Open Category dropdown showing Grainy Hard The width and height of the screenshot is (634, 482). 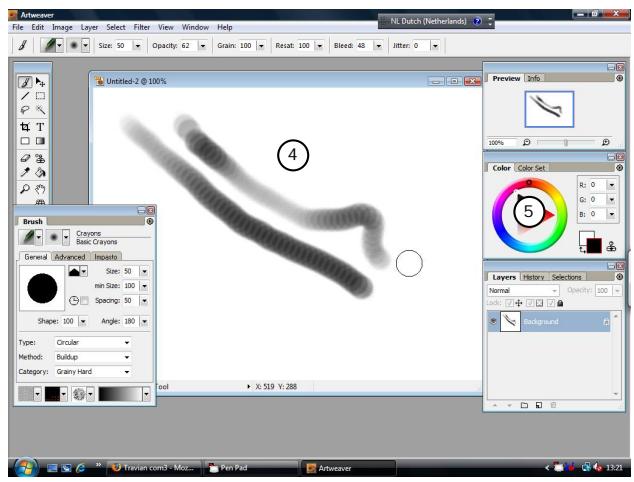(x=93, y=372)
